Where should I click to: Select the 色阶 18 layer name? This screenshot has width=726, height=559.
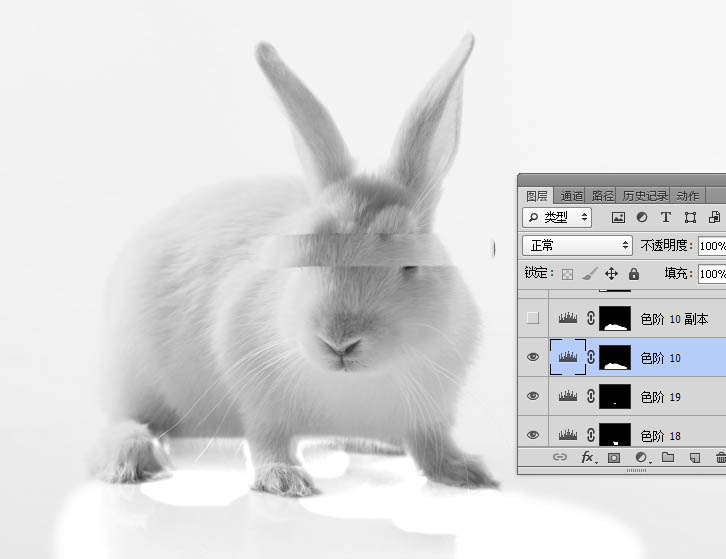(660, 436)
